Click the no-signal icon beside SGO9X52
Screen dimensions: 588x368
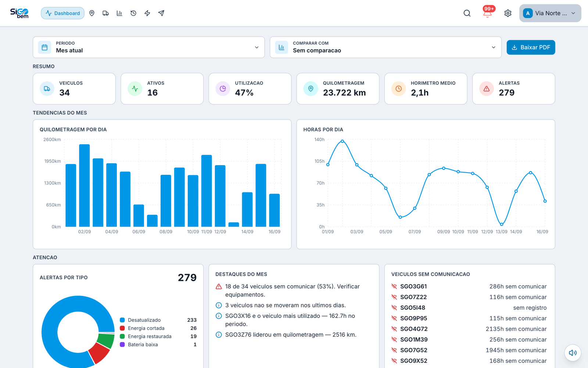tap(394, 361)
